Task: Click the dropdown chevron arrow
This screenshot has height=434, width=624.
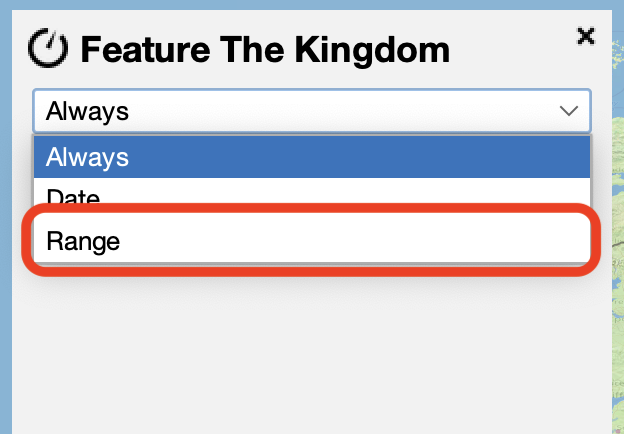Action: pyautogui.click(x=569, y=111)
